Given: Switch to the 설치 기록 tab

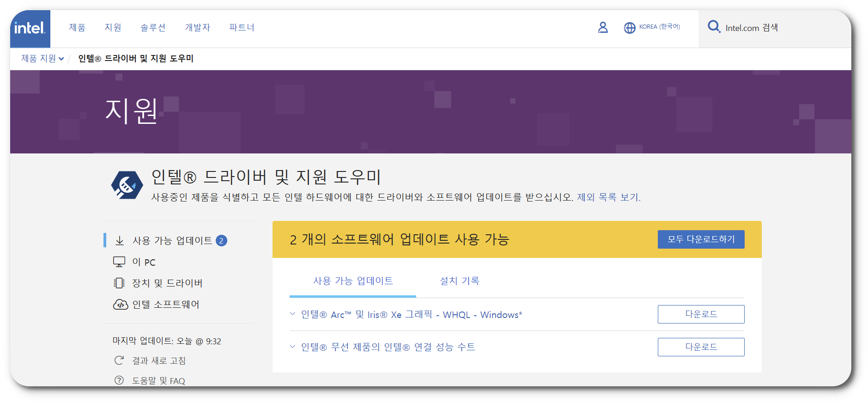Looking at the screenshot, I should (x=460, y=281).
